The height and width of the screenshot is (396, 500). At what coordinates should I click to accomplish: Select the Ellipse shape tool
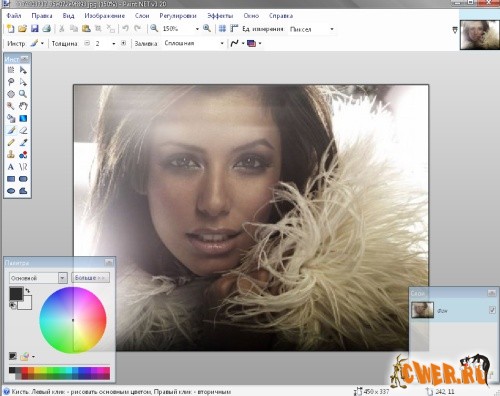11,191
